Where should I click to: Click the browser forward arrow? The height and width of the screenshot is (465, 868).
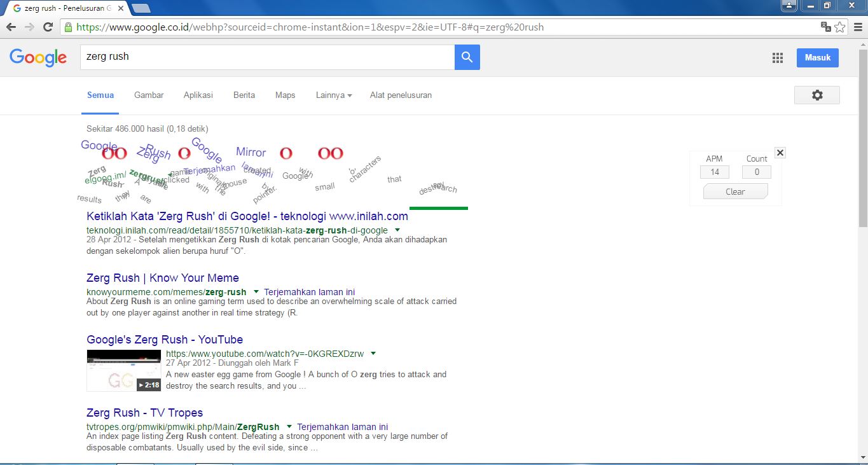click(x=29, y=27)
